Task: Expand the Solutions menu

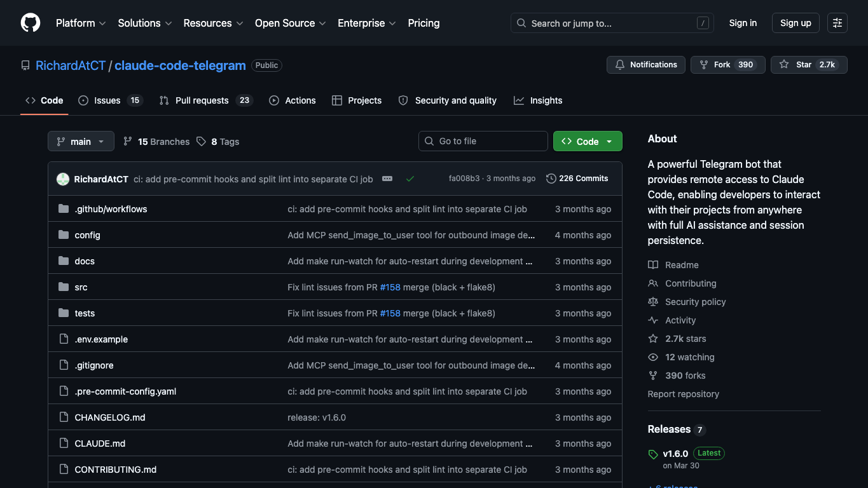Action: (x=145, y=23)
